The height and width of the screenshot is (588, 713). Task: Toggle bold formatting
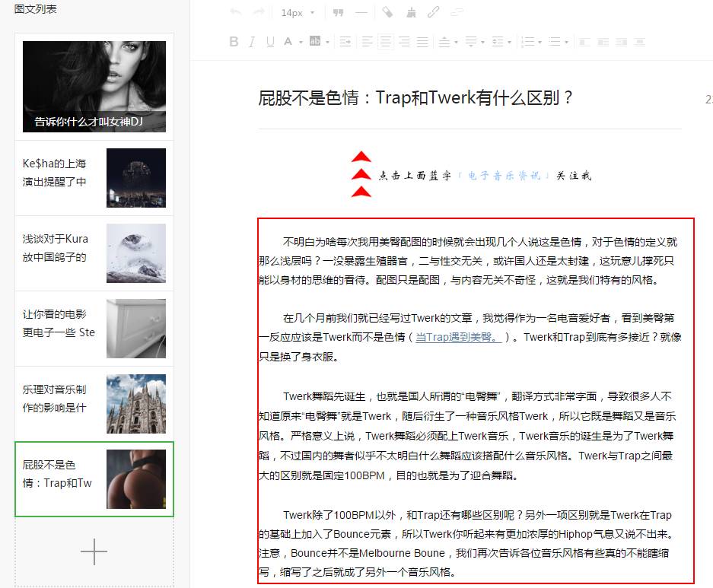coord(234,42)
